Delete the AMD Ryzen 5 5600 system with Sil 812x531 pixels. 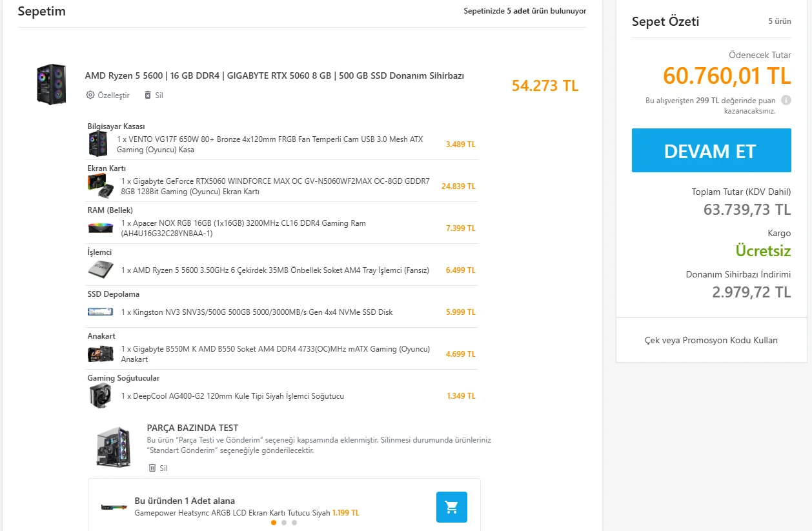154,95
